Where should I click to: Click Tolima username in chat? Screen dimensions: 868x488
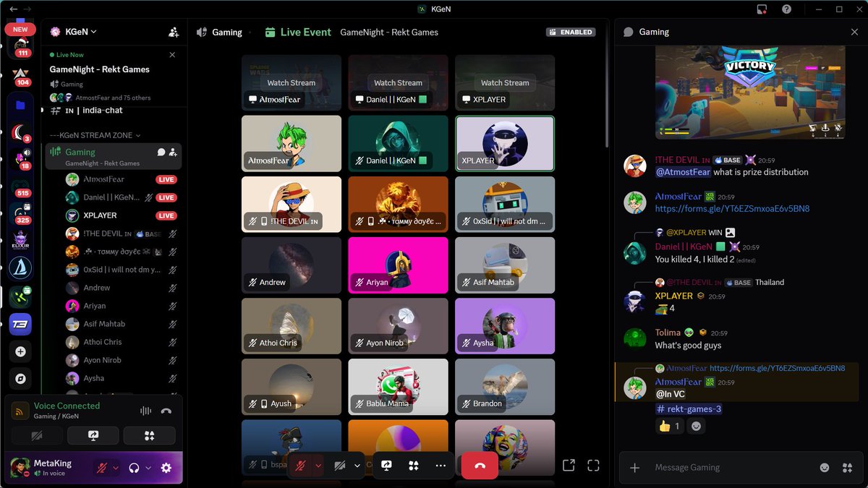click(x=668, y=333)
